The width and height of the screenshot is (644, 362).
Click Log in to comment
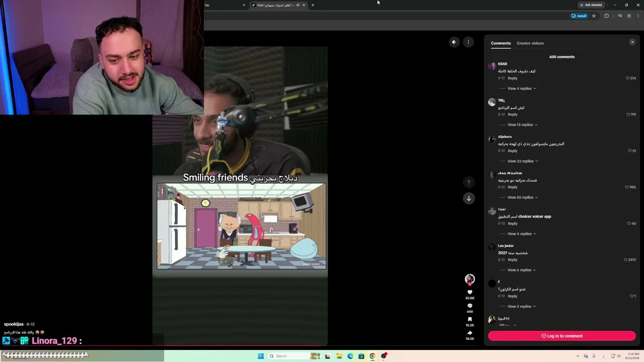pyautogui.click(x=562, y=336)
